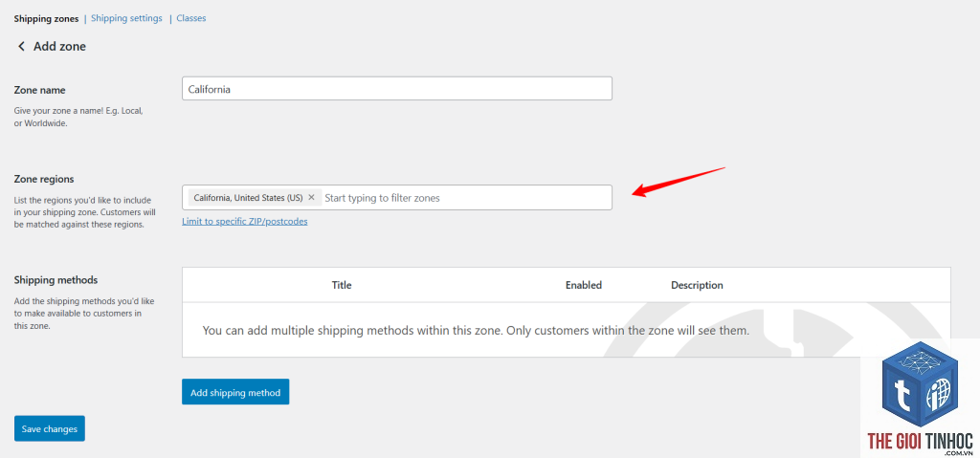Click the Shipping methods label
This screenshot has width=980, height=458.
[x=56, y=280]
